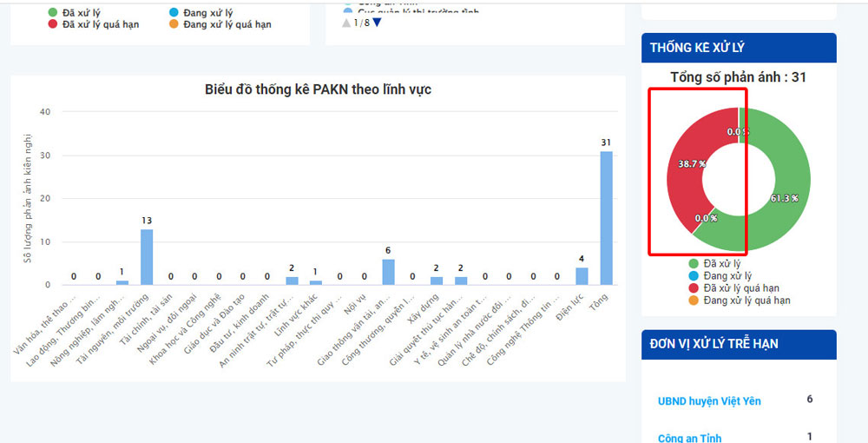This screenshot has height=443, width=868.
Task: Click x-axis label 'Giáo dục và Đào tạo'
Action: point(214,325)
